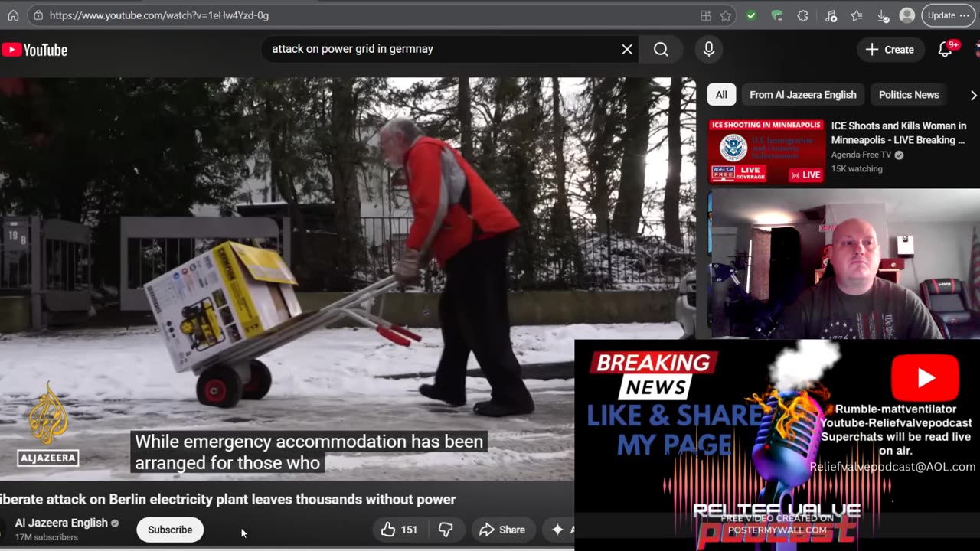980x551 pixels.
Task: Click the Al Jazeera watermark in video
Action: coord(48,424)
